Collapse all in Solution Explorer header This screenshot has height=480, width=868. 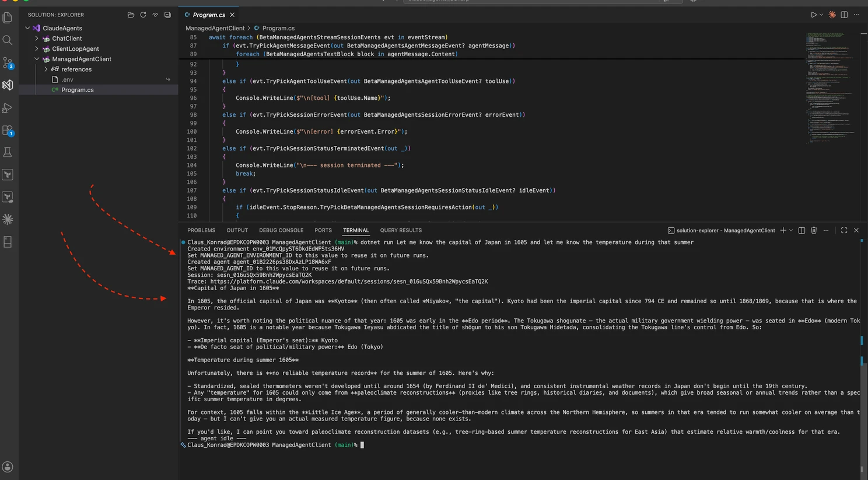coord(167,15)
